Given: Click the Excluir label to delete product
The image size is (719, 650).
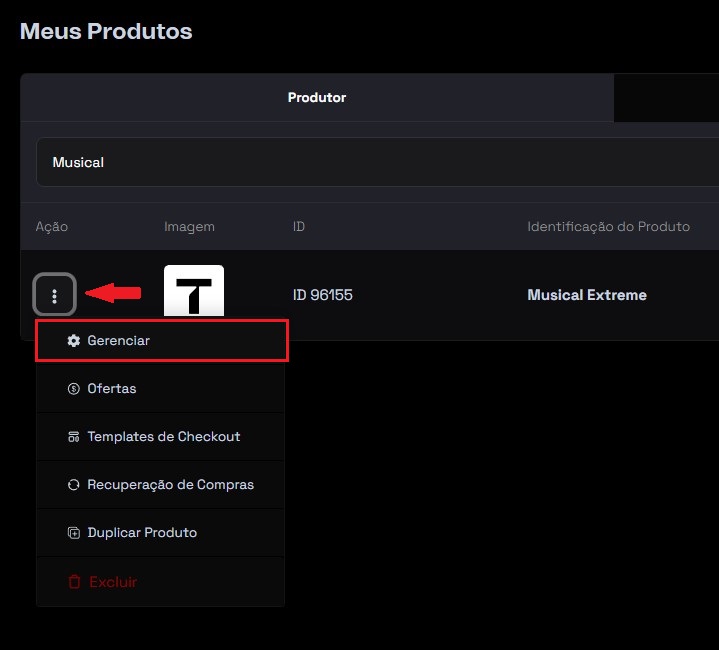Looking at the screenshot, I should tap(113, 582).
